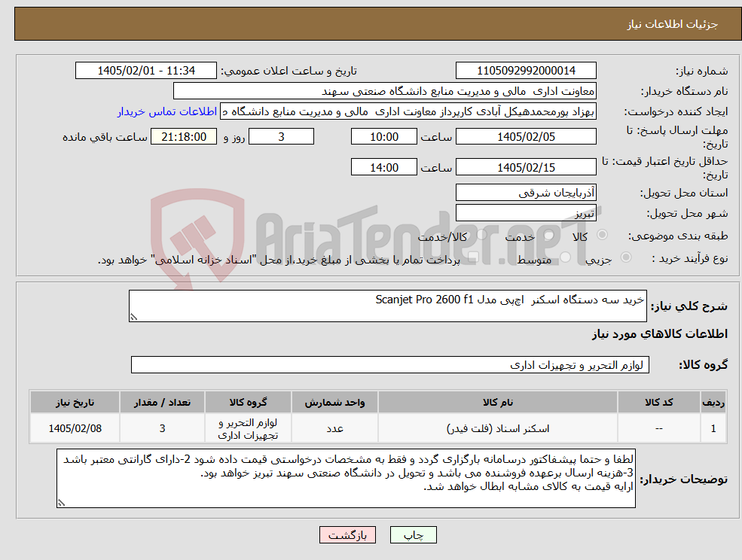The image size is (742, 560).
Task: Click the تعداد / مقدار column header
Action: pos(162,403)
